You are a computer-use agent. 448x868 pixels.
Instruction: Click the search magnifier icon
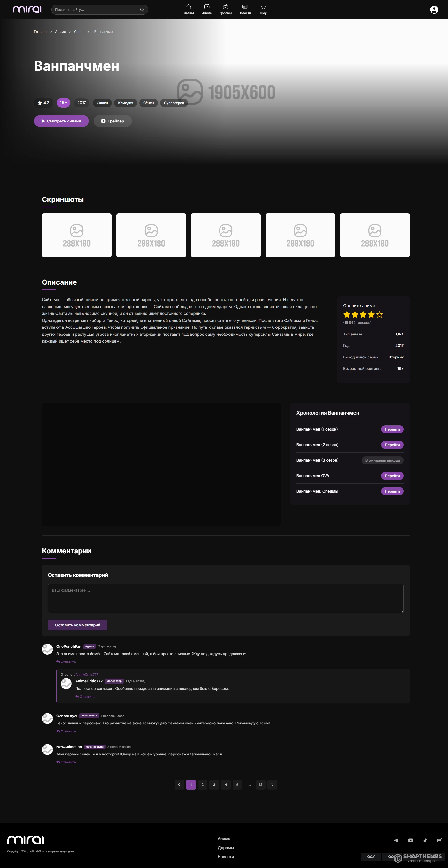(142, 10)
